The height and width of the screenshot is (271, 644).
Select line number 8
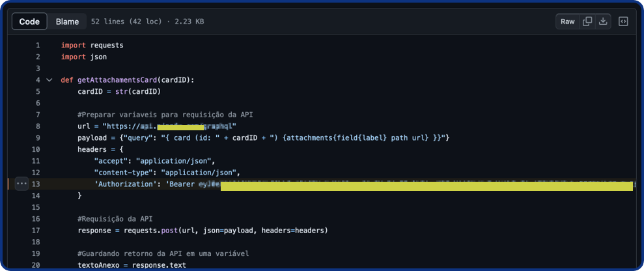click(38, 126)
